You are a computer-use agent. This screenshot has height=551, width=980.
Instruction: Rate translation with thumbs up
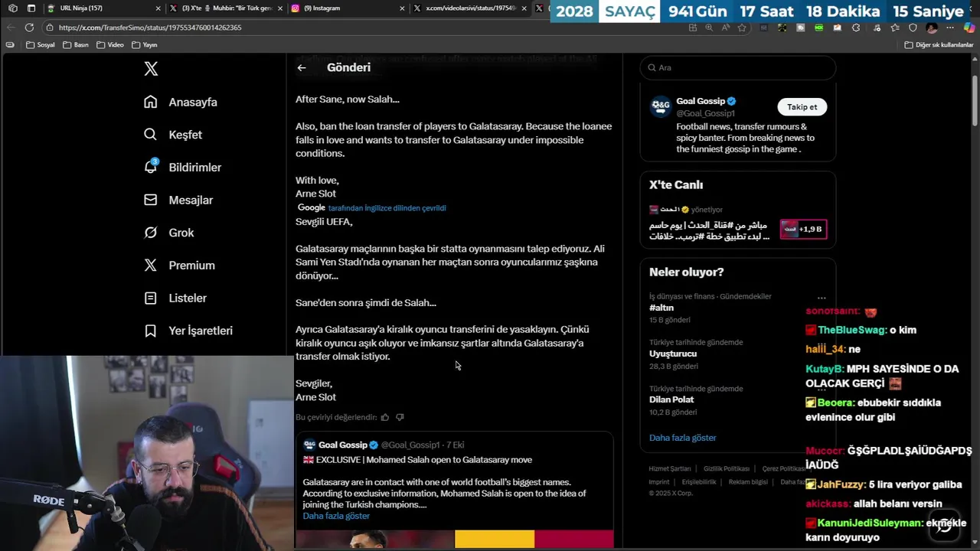385,417
